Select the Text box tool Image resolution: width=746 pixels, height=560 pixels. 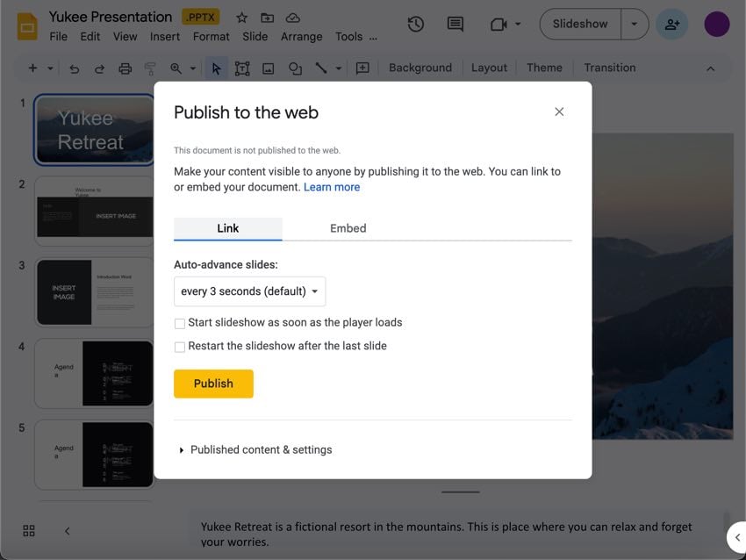(242, 67)
